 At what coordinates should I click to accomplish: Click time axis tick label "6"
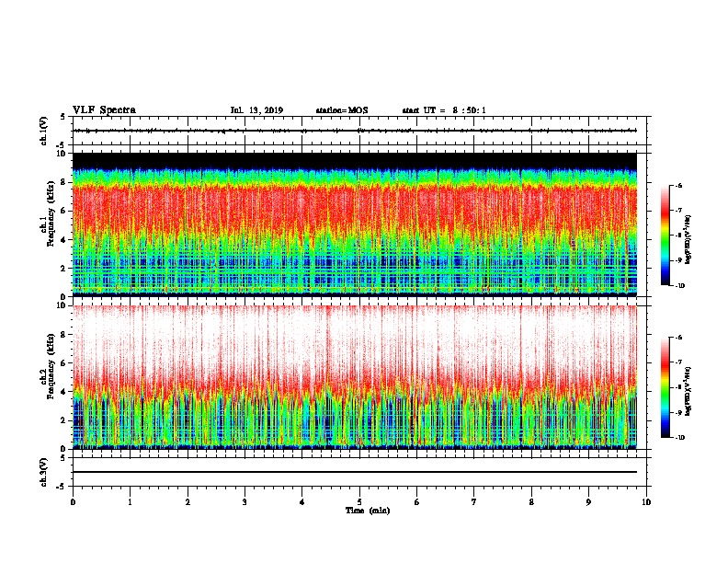(x=417, y=502)
